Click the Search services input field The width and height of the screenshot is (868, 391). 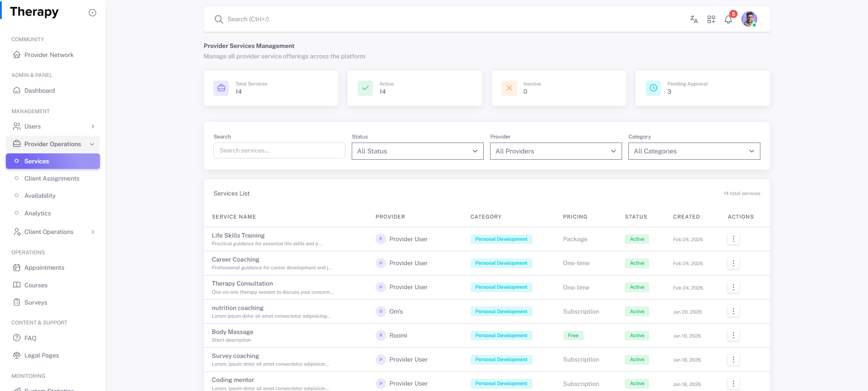tap(279, 151)
